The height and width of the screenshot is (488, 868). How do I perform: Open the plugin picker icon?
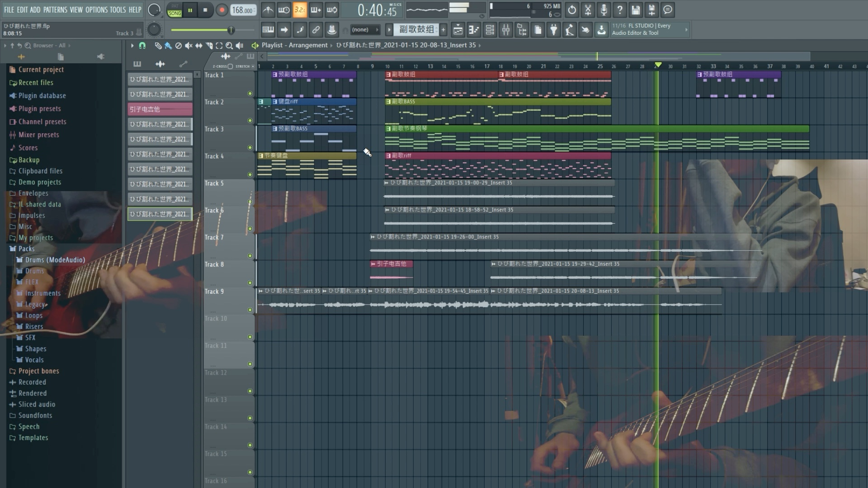pos(553,30)
